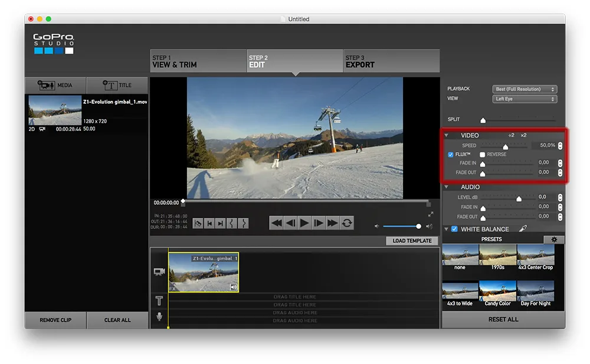Mute with the small speaker icon
590x364 pixels.
(376, 226)
